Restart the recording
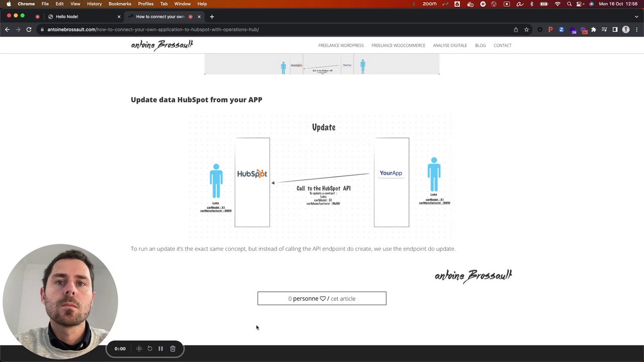The height and width of the screenshot is (362, 644). (150, 348)
